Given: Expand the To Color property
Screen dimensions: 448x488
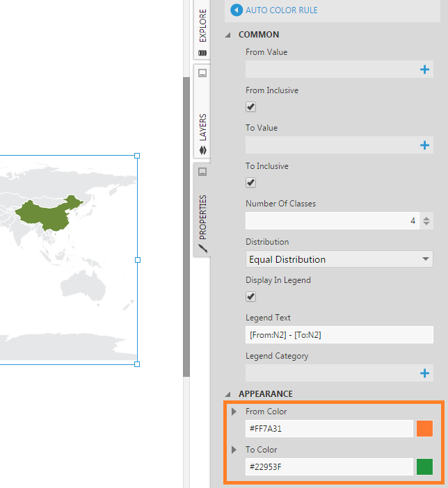Looking at the screenshot, I should pyautogui.click(x=234, y=450).
